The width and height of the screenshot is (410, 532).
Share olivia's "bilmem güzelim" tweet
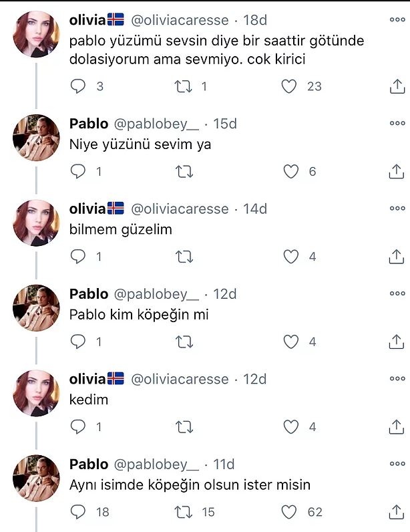(396, 257)
